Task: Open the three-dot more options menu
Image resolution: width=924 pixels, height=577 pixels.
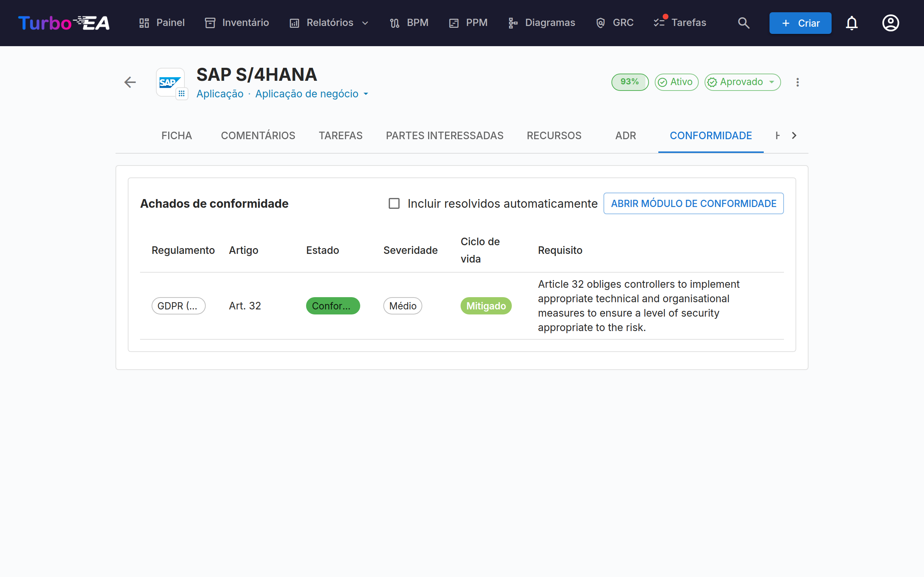Action: (x=797, y=82)
